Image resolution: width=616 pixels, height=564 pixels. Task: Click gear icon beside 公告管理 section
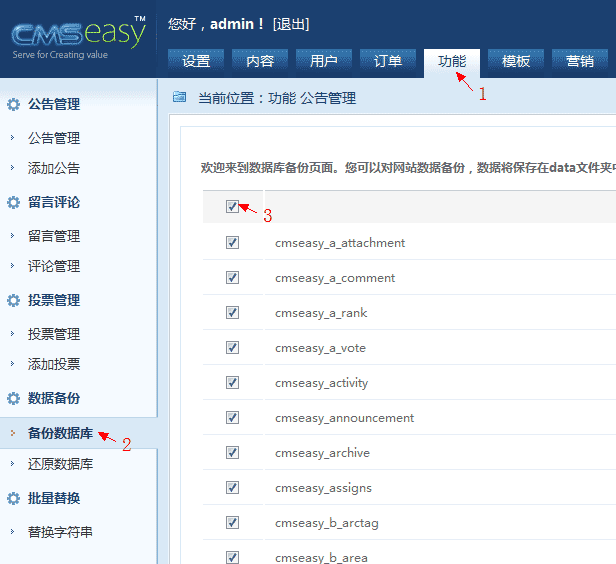tap(14, 104)
